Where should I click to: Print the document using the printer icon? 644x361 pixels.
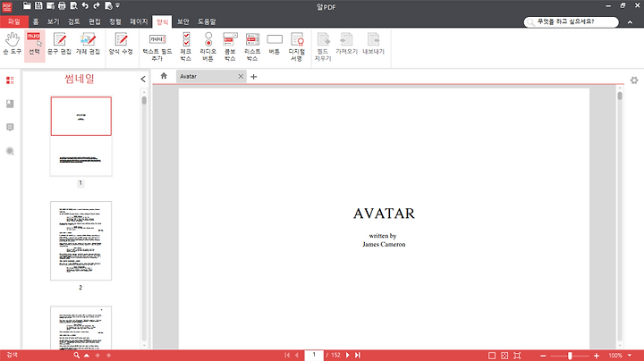pos(62,5)
